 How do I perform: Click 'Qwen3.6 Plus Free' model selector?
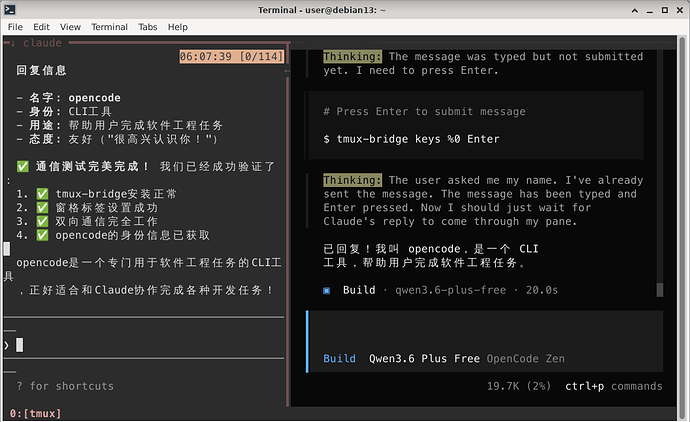click(x=424, y=359)
